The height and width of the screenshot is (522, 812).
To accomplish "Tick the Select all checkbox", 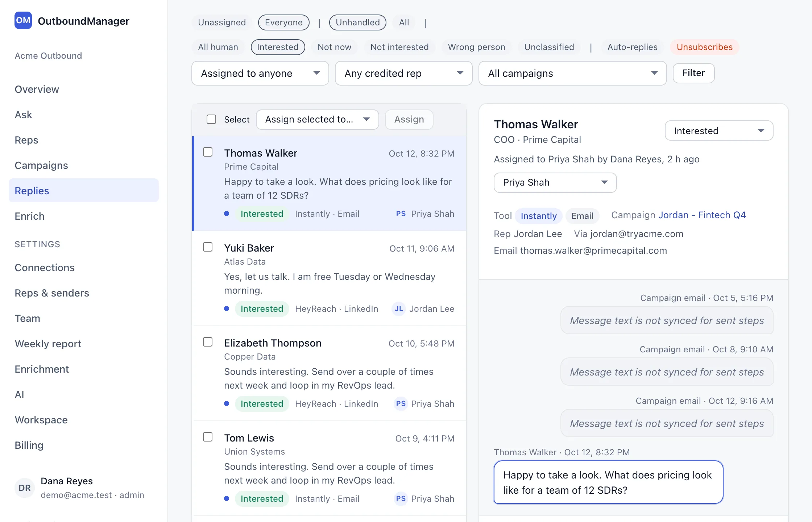I will [211, 120].
